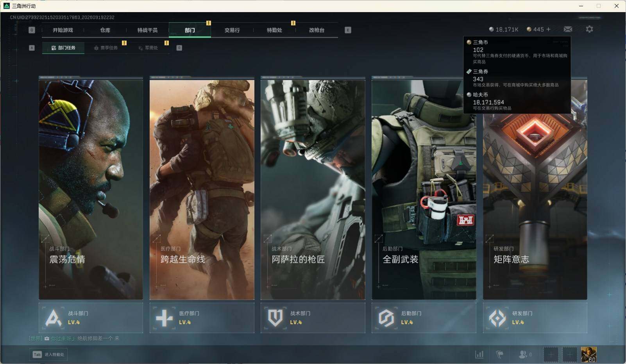Click the E key hint icon
The height and width of the screenshot is (364, 626).
[x=348, y=30]
